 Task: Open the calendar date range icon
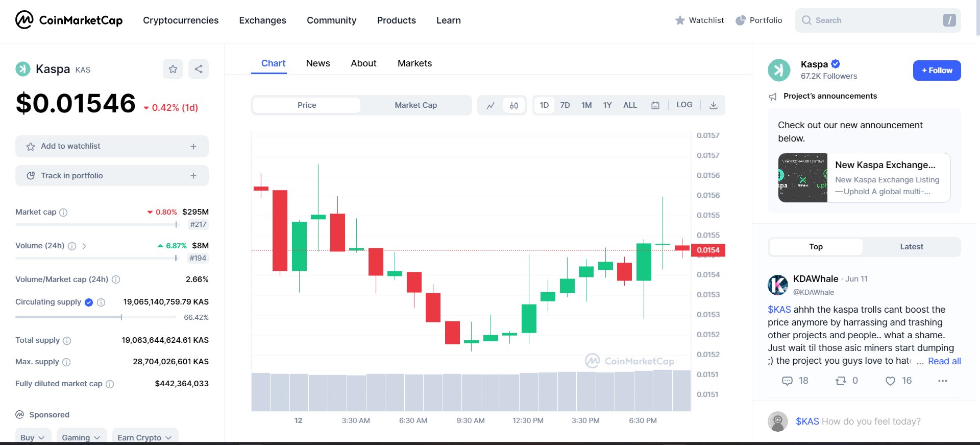pyautogui.click(x=655, y=105)
